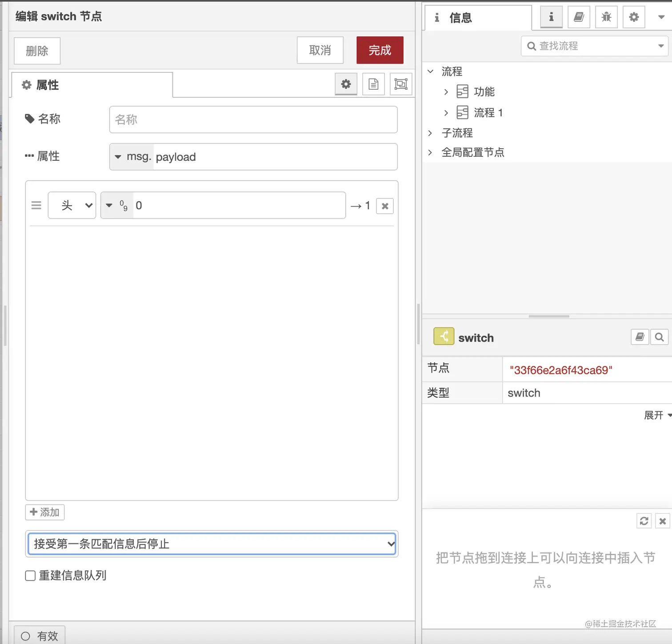Click the 取消 button

click(x=320, y=50)
